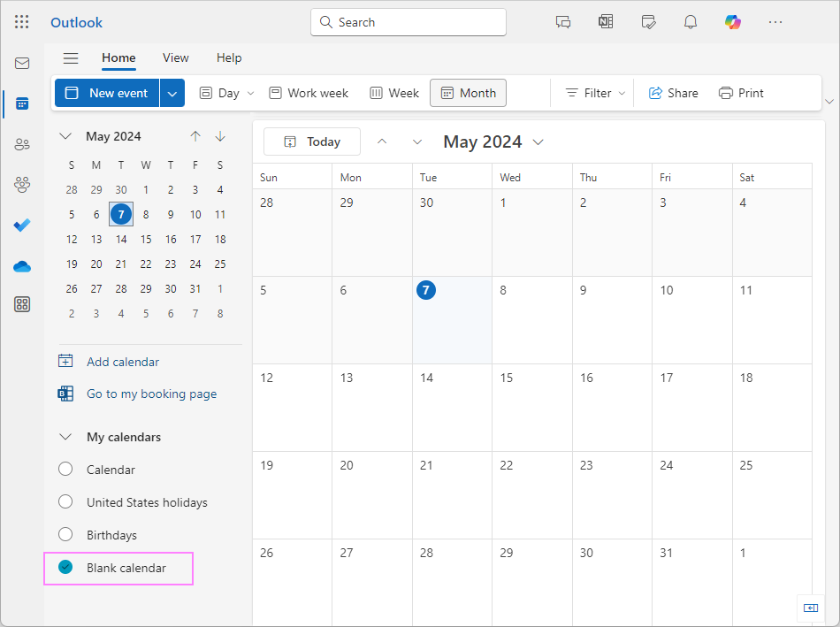Open the Mail app from the sidebar
The height and width of the screenshot is (627, 840).
(22, 63)
